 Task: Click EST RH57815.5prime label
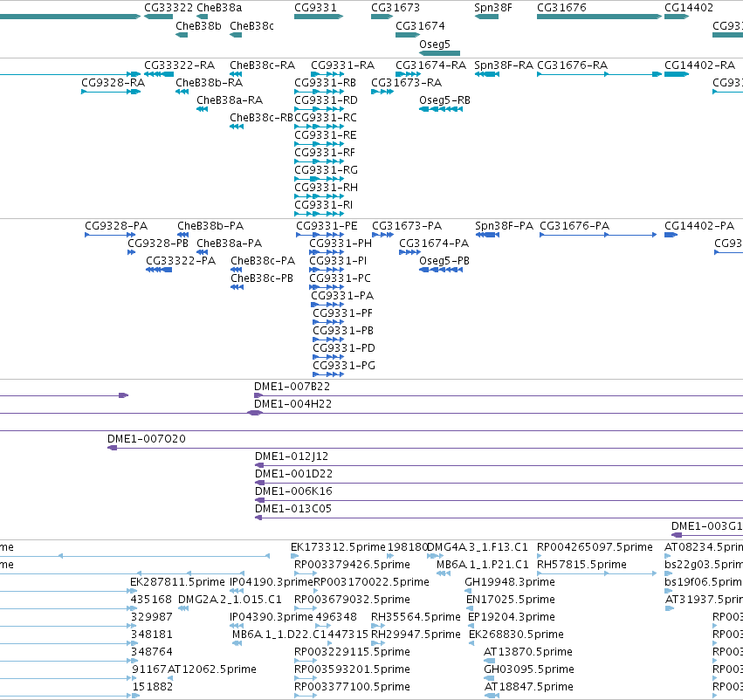(581, 565)
